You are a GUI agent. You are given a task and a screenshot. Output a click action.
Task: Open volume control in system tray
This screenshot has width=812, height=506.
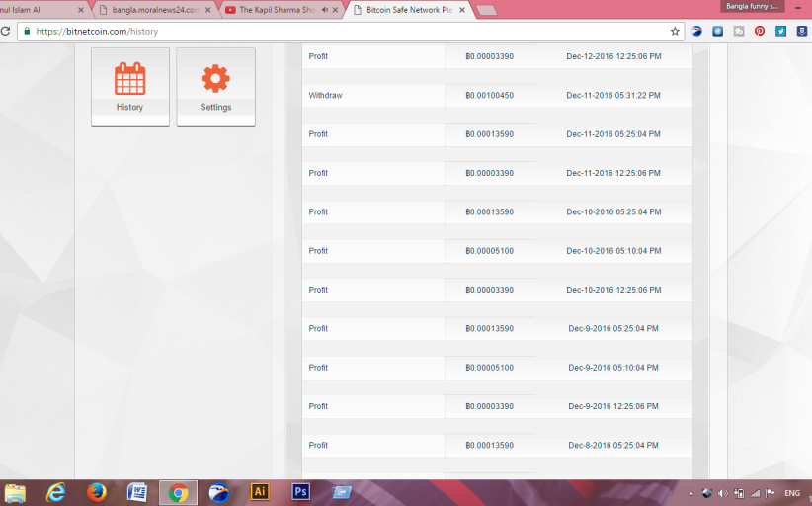[723, 492]
